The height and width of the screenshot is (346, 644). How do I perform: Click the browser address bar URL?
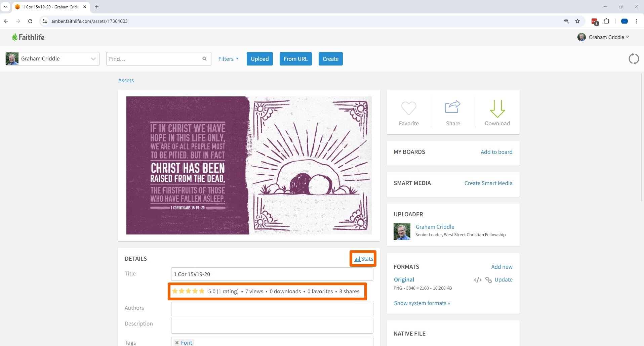click(x=89, y=21)
